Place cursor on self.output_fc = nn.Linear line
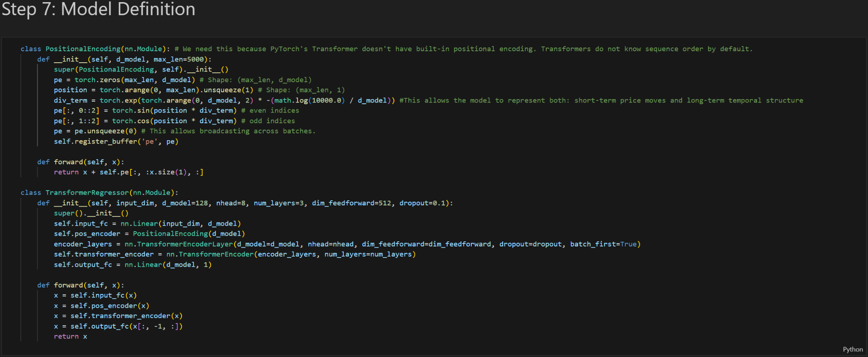 point(132,265)
